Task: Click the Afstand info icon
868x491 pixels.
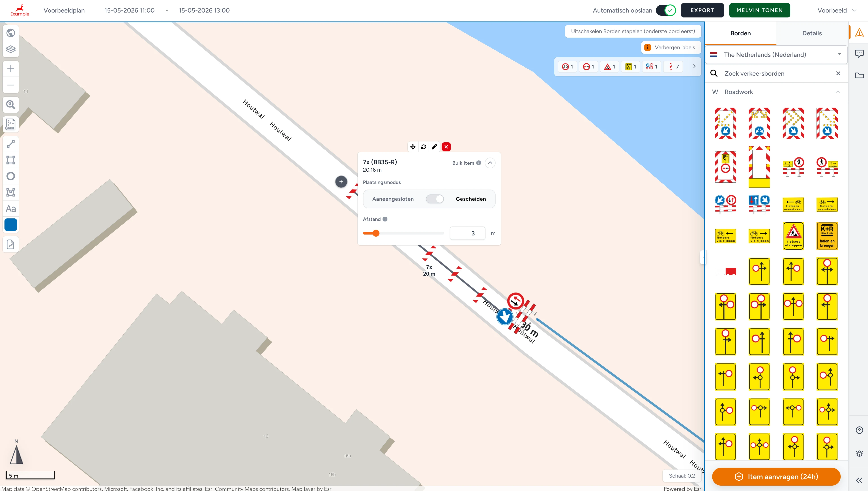Action: pos(385,219)
